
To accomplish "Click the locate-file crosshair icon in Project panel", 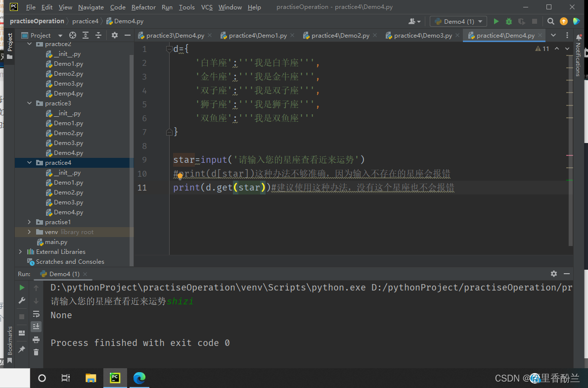I will [x=73, y=35].
